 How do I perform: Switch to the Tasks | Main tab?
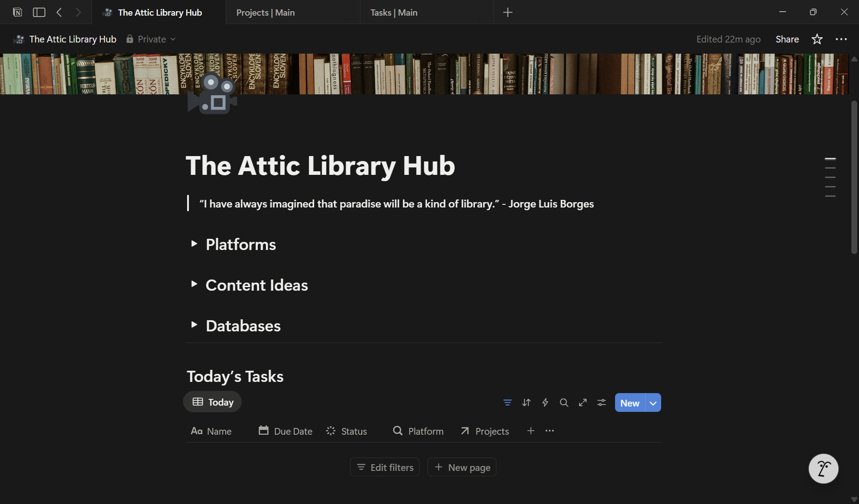click(x=427, y=12)
